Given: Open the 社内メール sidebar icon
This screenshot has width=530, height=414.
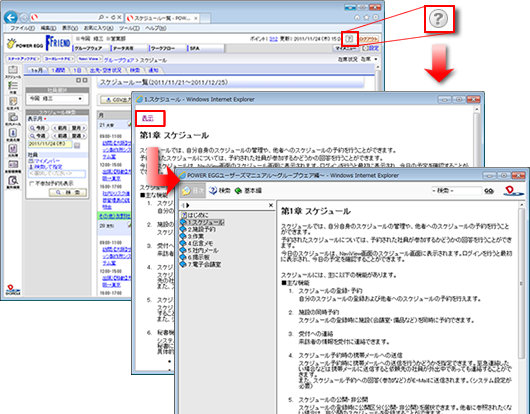Looking at the screenshot, I should click(x=13, y=119).
